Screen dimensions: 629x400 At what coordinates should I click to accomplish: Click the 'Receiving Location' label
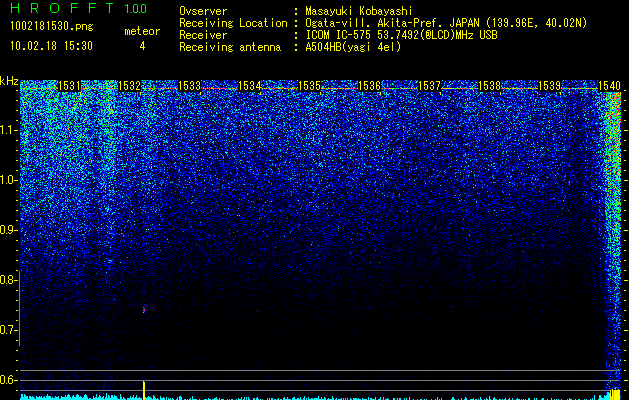[233, 24]
